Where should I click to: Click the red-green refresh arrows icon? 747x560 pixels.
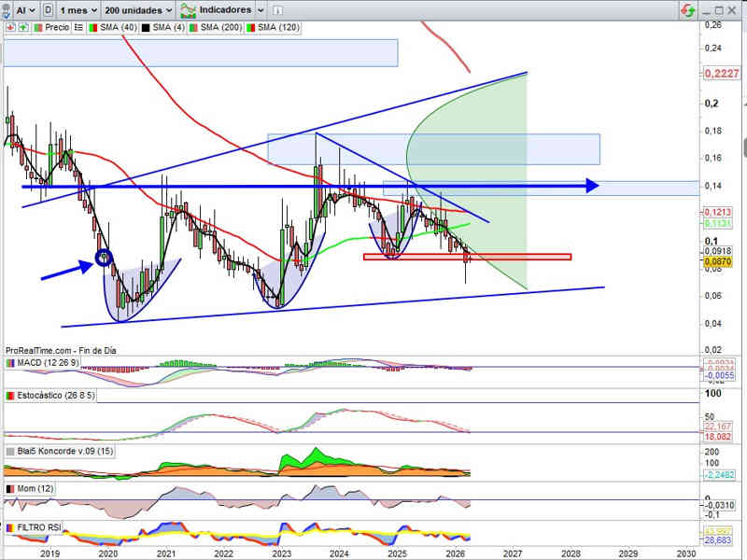tap(687, 9)
